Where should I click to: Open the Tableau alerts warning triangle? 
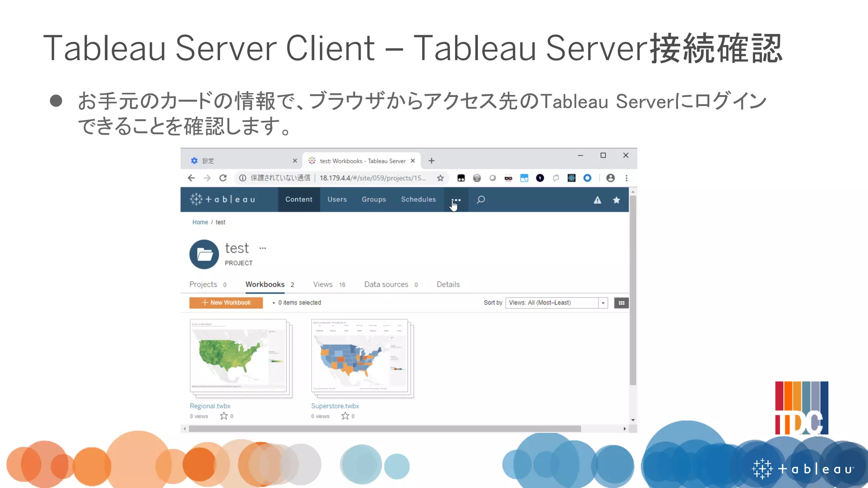click(597, 200)
